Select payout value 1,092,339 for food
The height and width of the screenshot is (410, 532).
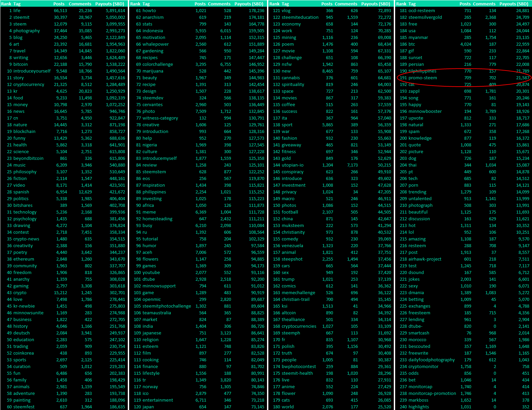point(115,98)
